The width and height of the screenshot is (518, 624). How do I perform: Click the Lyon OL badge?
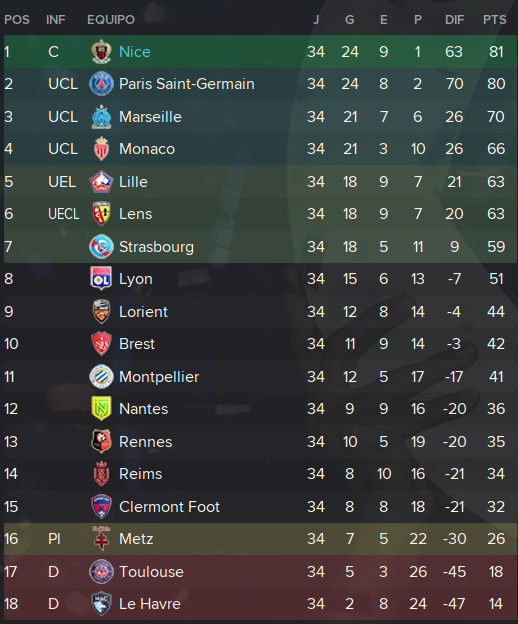[101, 279]
